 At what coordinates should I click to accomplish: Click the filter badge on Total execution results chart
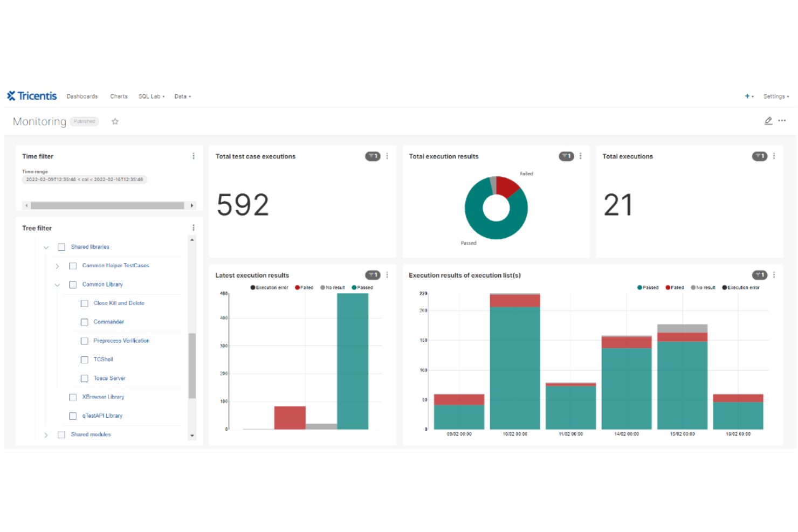click(566, 156)
